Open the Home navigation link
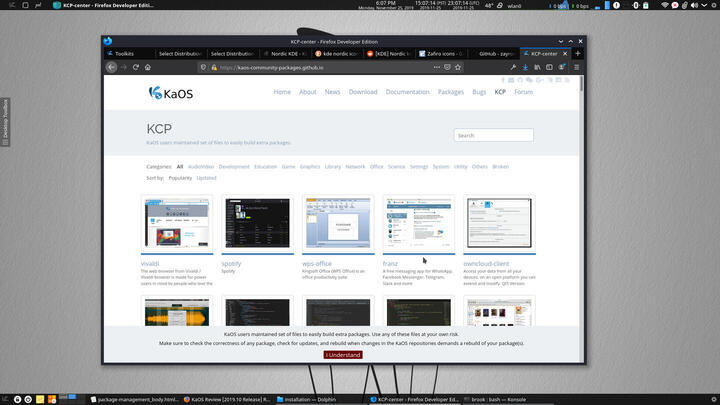Screen dimensions: 720x405 pyautogui.click(x=282, y=92)
